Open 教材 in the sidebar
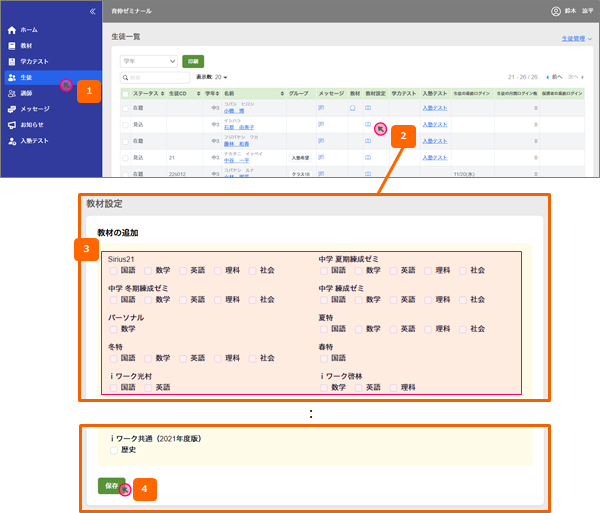Viewport: 600px width, 513px height. 26,46
